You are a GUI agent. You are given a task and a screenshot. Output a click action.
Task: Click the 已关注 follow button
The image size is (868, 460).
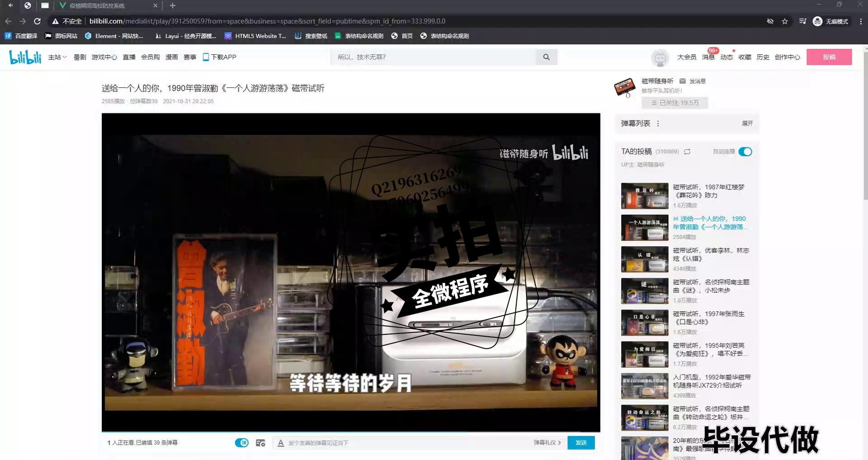coord(675,103)
